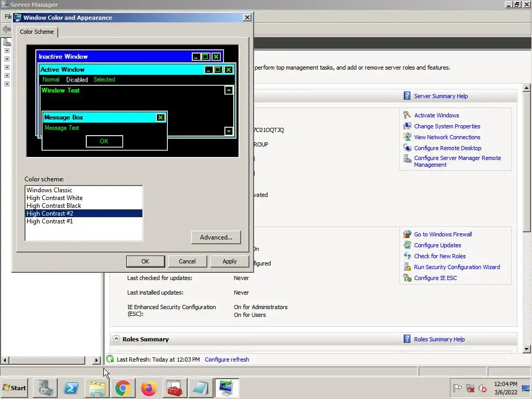Open the Go to Windows Firewall link
532x399 pixels.
pyautogui.click(x=443, y=234)
